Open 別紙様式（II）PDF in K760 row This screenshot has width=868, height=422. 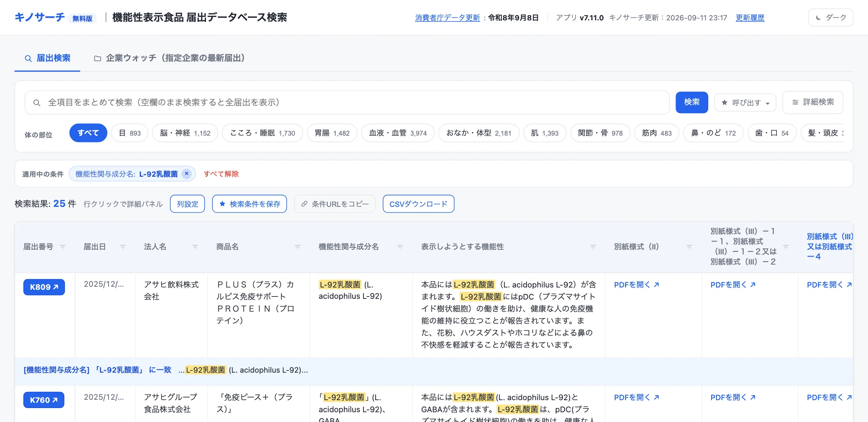pos(636,398)
